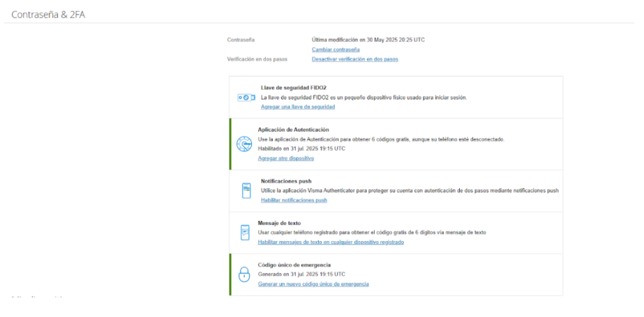This screenshot has height=317, width=644.
Task: Click the Contraseña & 2FA heading
Action: click(48, 15)
